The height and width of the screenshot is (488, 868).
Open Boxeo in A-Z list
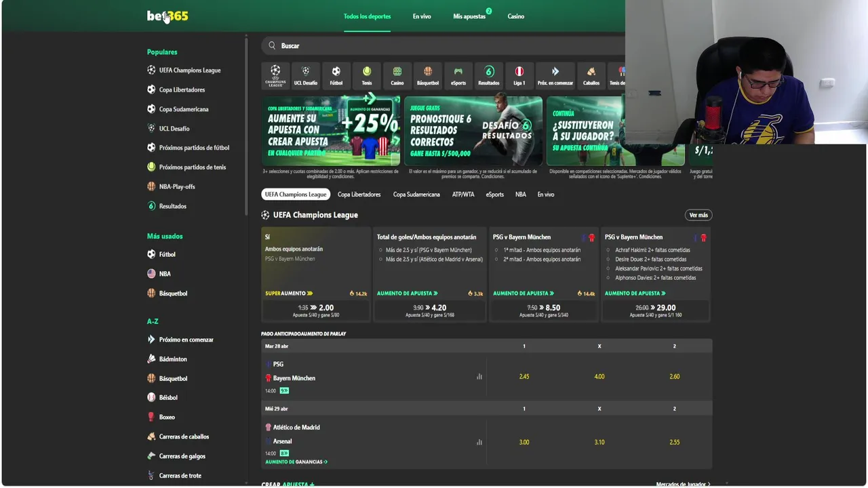point(161,417)
